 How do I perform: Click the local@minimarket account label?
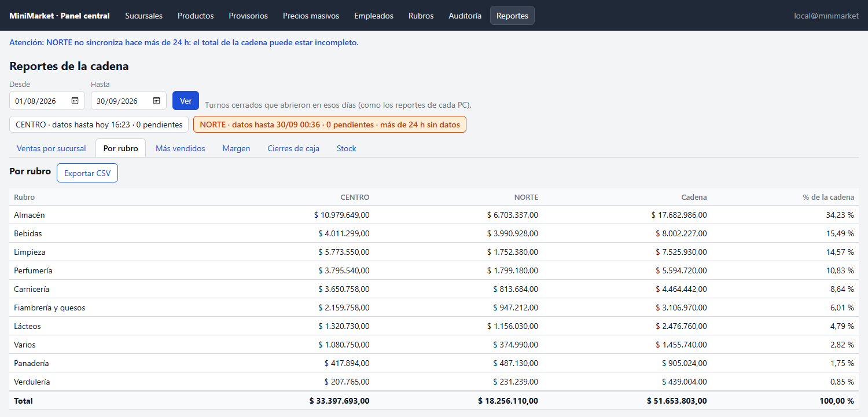pos(826,16)
